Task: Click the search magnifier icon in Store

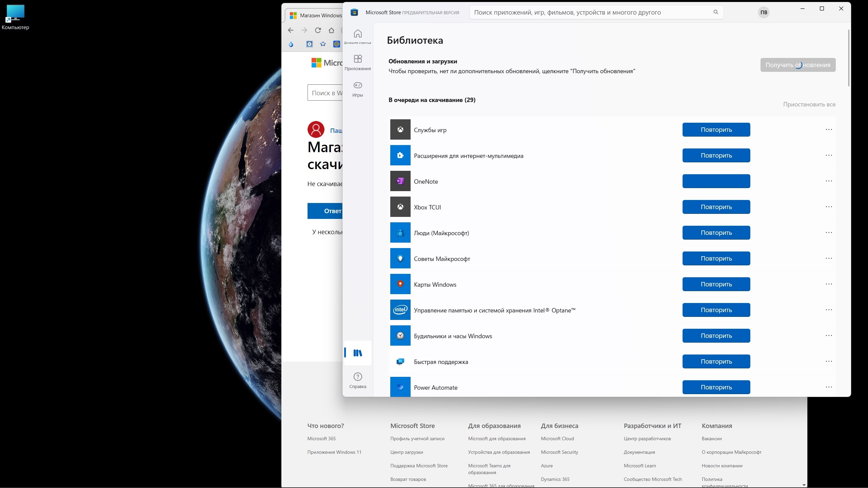Action: (x=716, y=12)
